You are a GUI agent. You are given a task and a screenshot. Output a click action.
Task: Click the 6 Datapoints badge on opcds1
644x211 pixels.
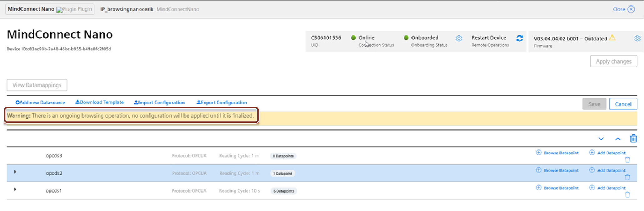284,191
